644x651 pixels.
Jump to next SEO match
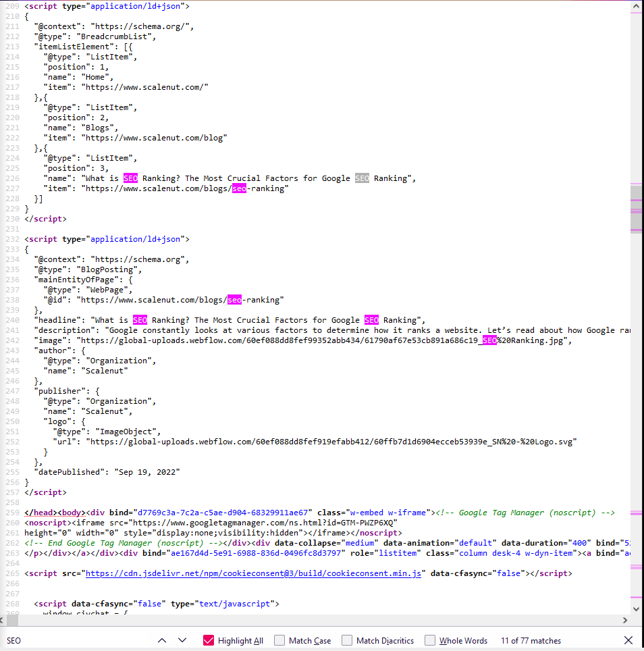pyautogui.click(x=182, y=640)
